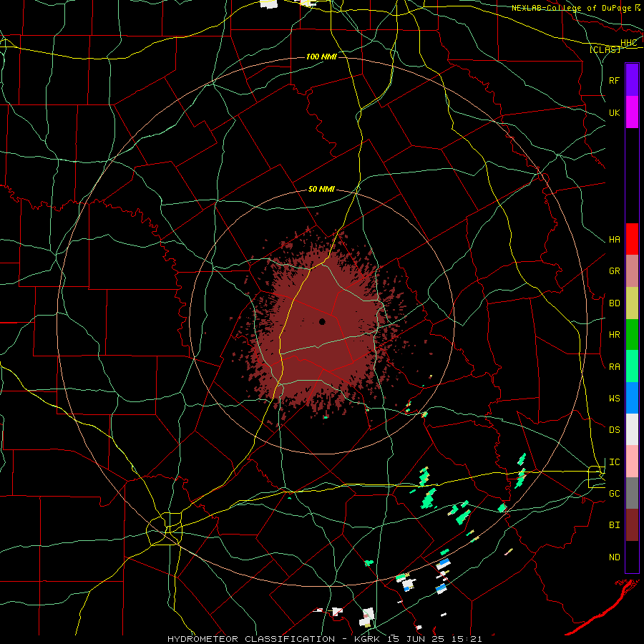Click the 'ND' legend label
The image size is (644, 644).
(x=614, y=557)
